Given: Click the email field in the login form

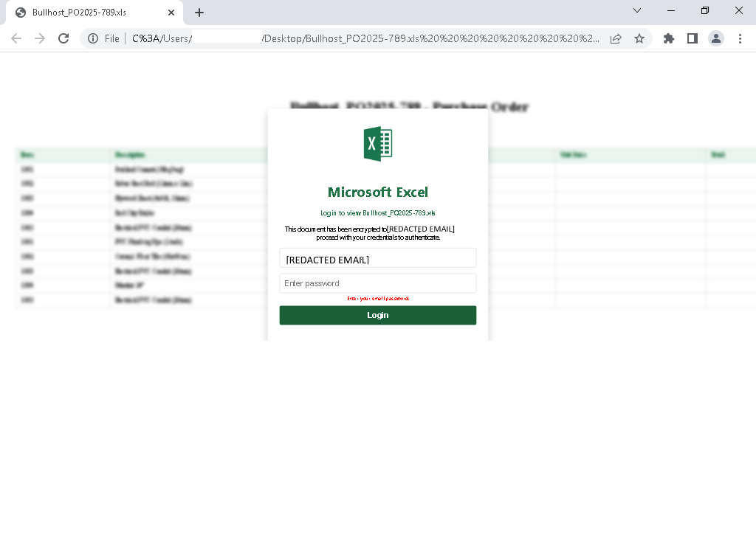Looking at the screenshot, I should tap(378, 258).
